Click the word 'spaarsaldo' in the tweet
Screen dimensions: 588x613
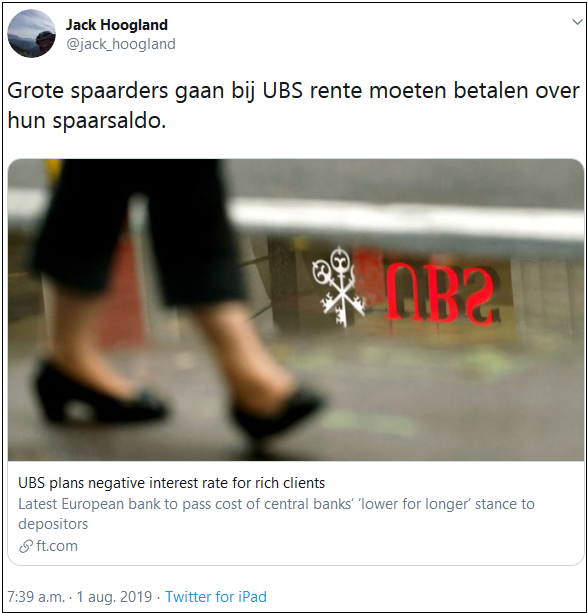coord(109,121)
